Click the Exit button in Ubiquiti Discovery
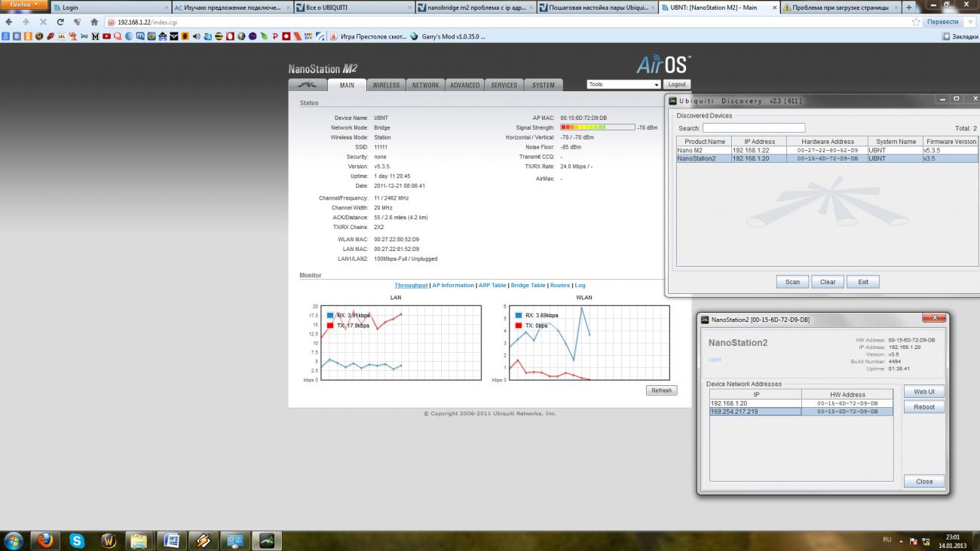The height and width of the screenshot is (551, 980). click(x=863, y=282)
